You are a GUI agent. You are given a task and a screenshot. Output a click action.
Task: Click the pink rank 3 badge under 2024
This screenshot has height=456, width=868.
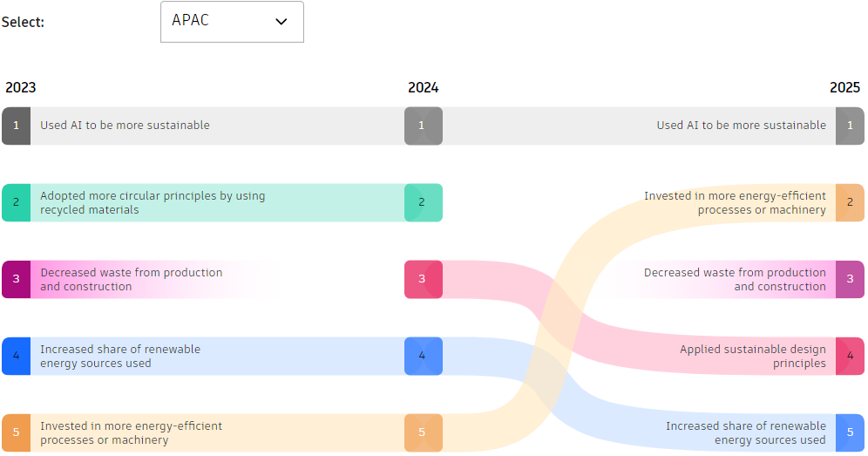click(x=423, y=279)
